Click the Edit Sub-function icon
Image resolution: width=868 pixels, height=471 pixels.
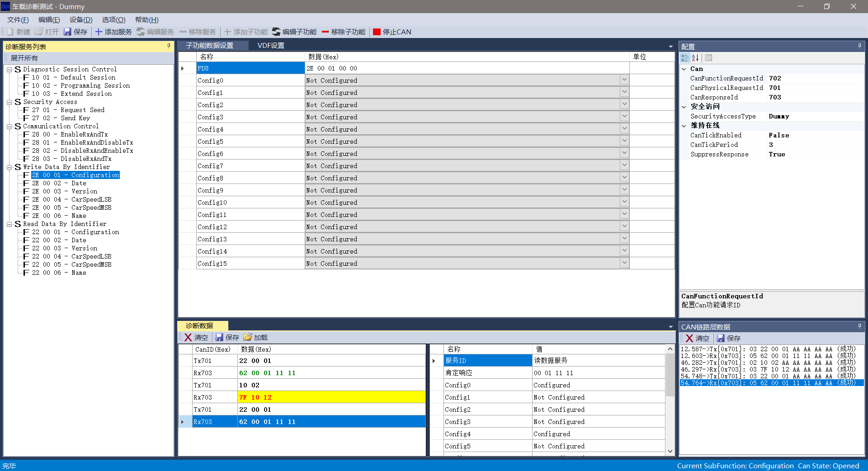(x=276, y=32)
